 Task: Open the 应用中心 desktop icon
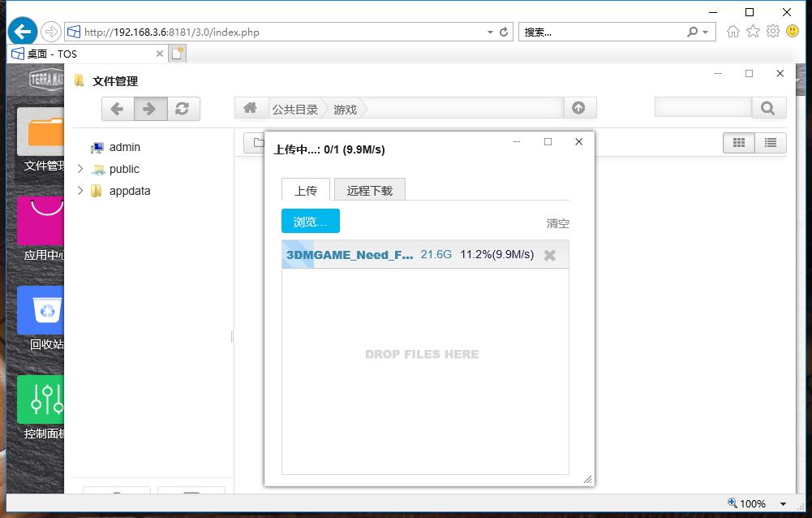coord(41,228)
